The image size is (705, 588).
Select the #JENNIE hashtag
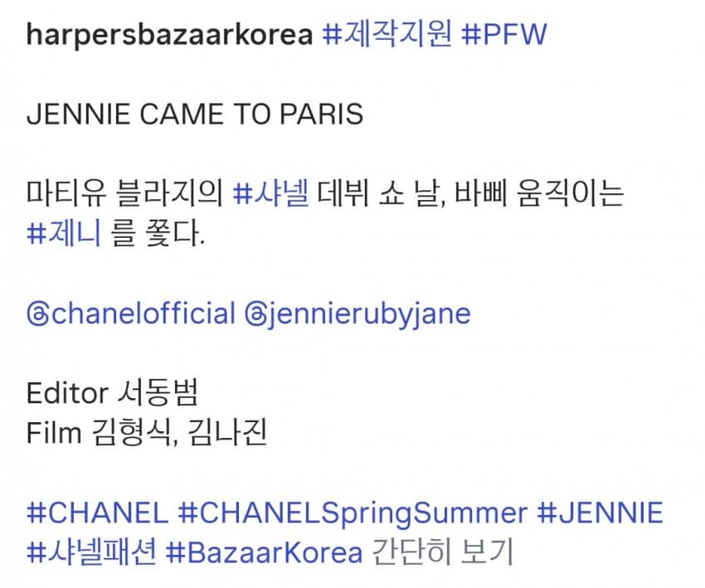600,513
